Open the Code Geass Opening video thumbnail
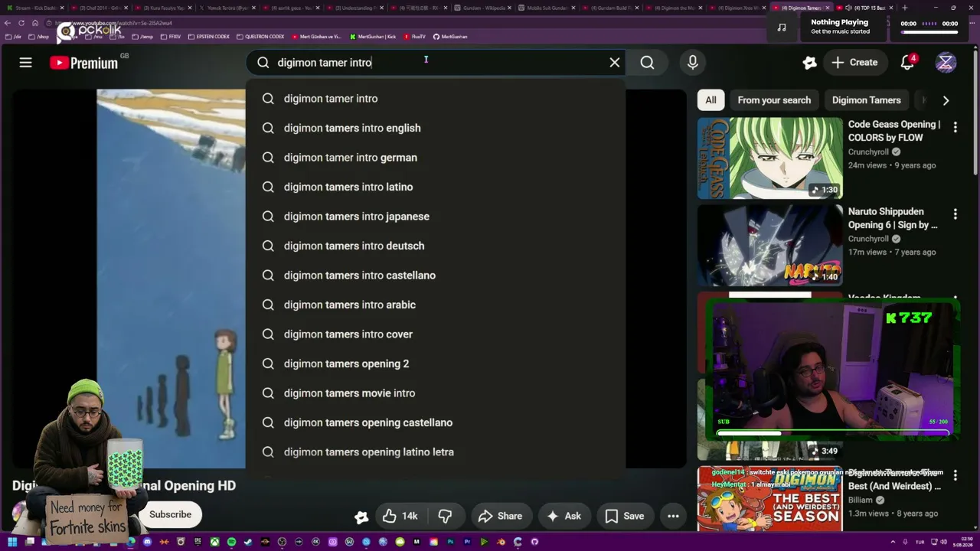980x551 pixels. pyautogui.click(x=769, y=158)
